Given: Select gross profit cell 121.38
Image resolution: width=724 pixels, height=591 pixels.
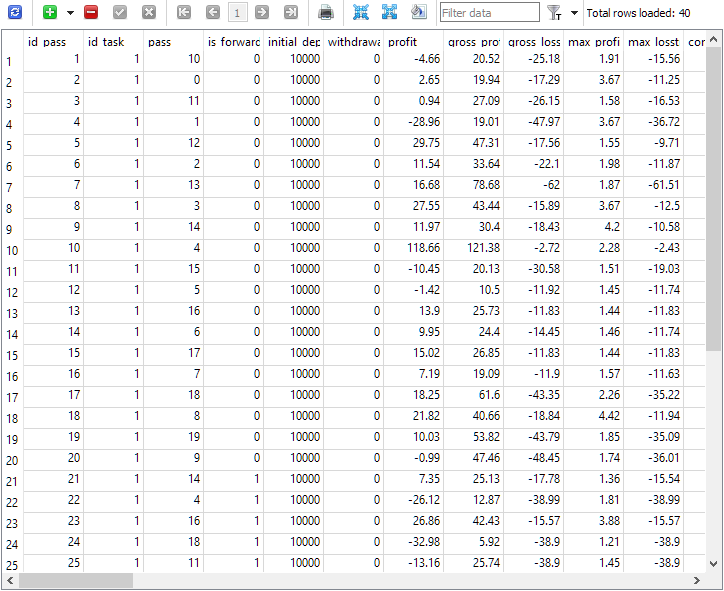Looking at the screenshot, I should pyautogui.click(x=473, y=248).
